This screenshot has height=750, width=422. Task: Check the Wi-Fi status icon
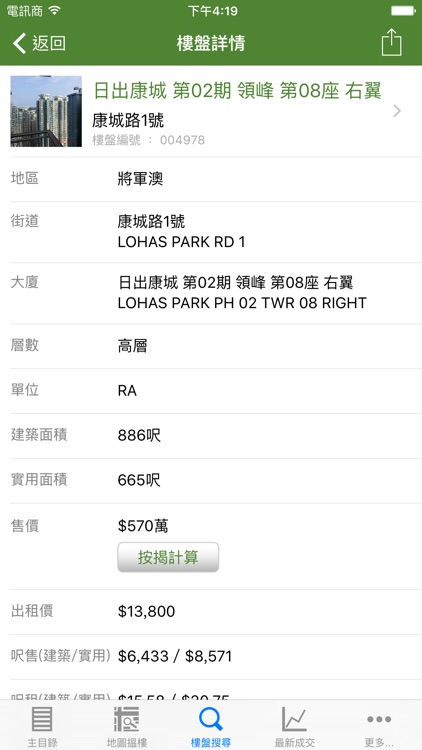56,10
